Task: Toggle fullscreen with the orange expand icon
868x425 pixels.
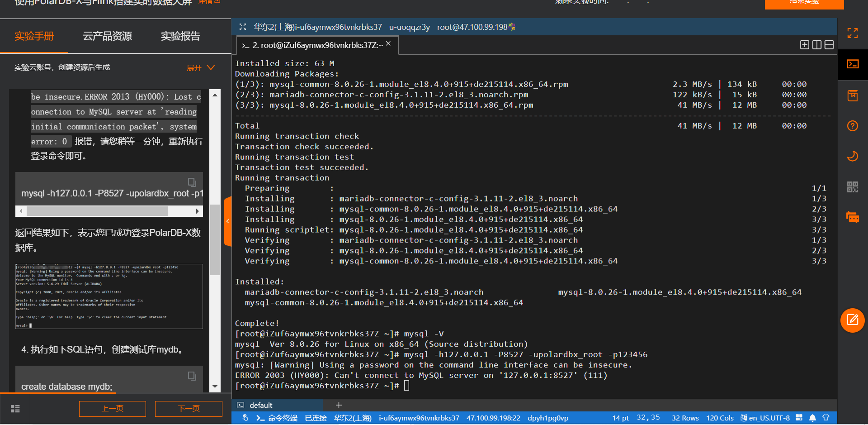Action: tap(853, 33)
